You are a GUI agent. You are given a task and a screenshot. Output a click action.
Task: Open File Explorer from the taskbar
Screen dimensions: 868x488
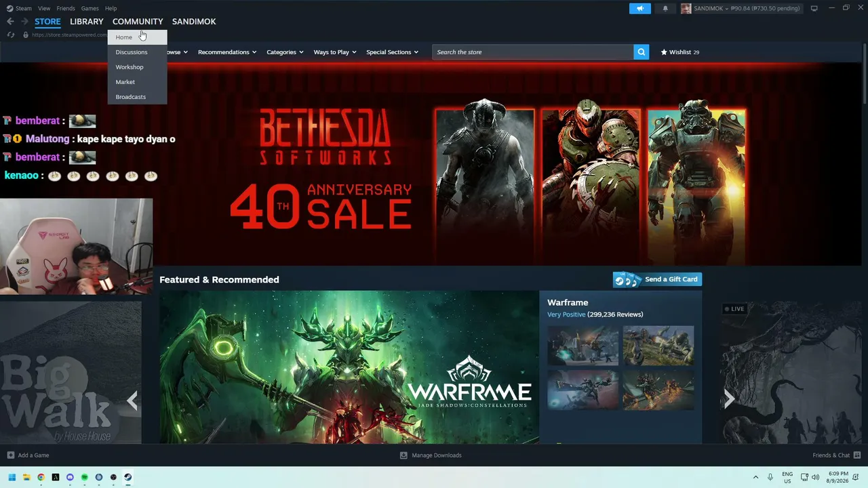(x=26, y=477)
